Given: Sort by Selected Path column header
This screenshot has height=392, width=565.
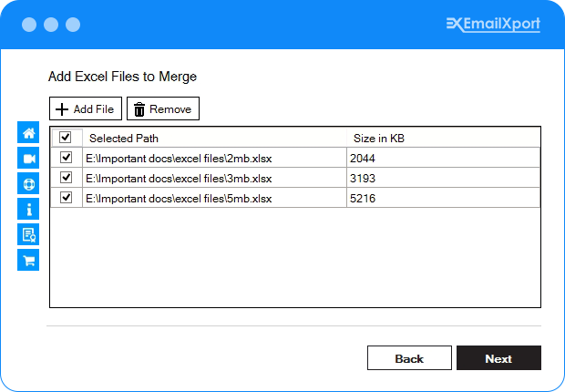Looking at the screenshot, I should 214,139.
